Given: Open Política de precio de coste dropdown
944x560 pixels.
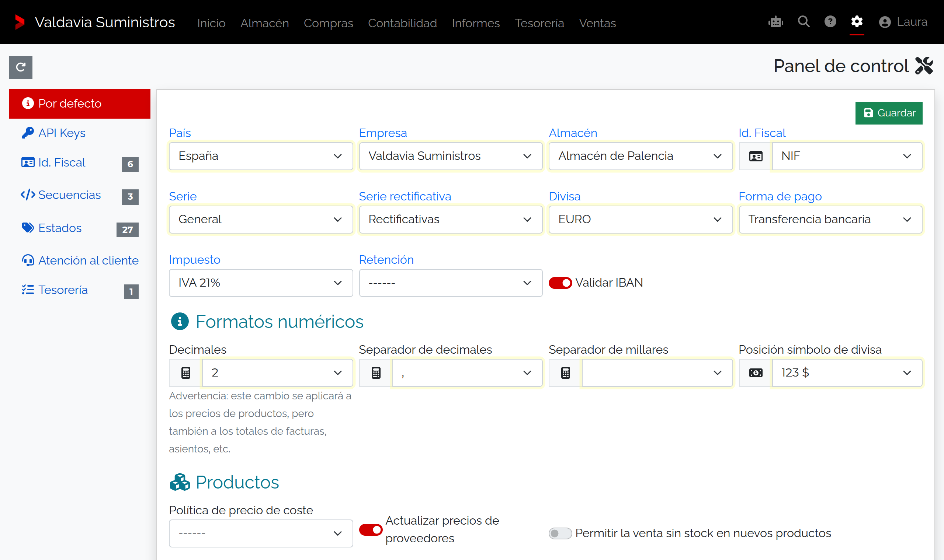Looking at the screenshot, I should pos(261,533).
